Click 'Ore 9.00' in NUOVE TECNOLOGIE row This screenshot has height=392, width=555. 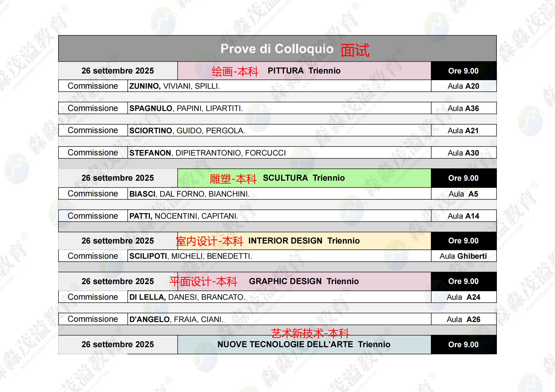click(464, 344)
